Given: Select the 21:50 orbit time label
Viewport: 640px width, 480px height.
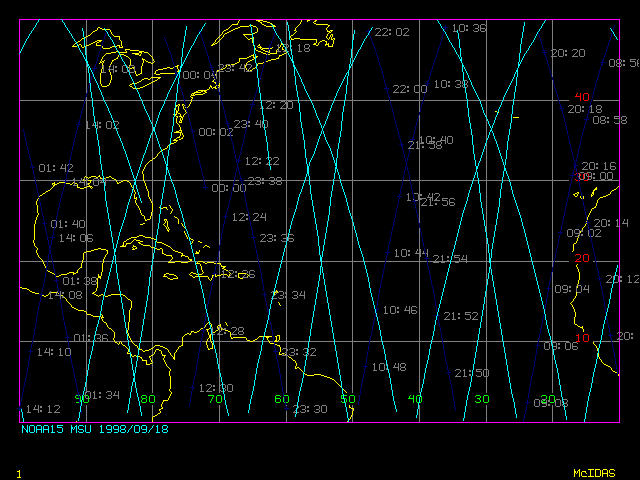Looking at the screenshot, I should point(472,373).
